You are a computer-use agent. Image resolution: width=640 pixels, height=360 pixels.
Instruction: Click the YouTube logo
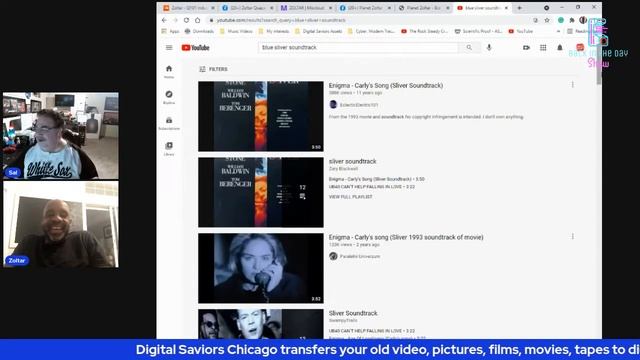(196, 48)
